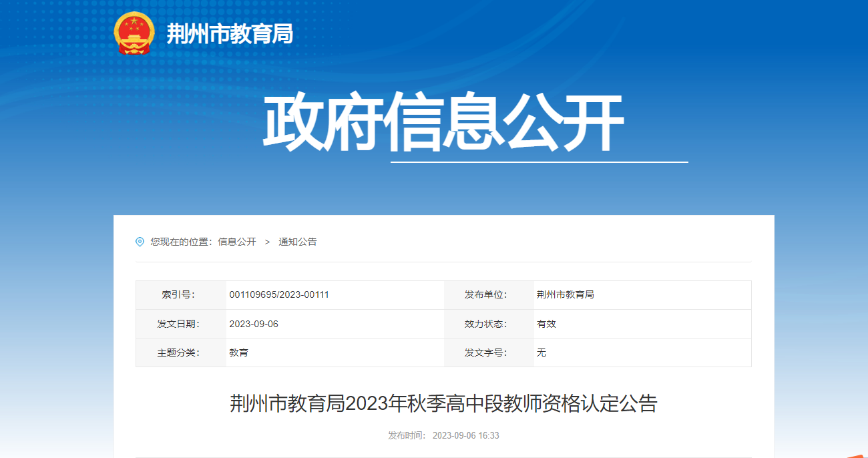
Task: Click the 发布单位 label cell
Action: 486,294
